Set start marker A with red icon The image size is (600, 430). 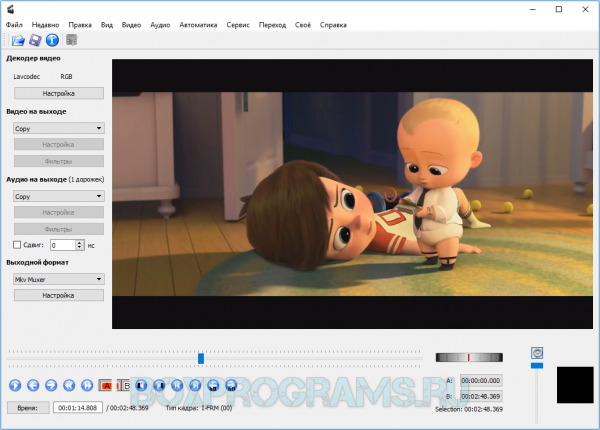pos(105,385)
